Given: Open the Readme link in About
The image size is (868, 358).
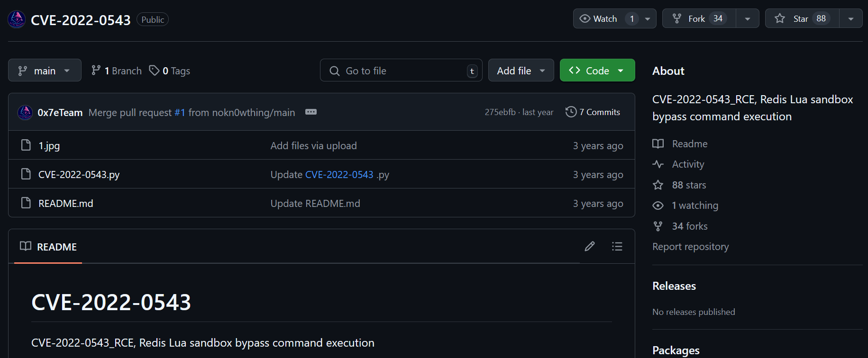Looking at the screenshot, I should 680,144.
